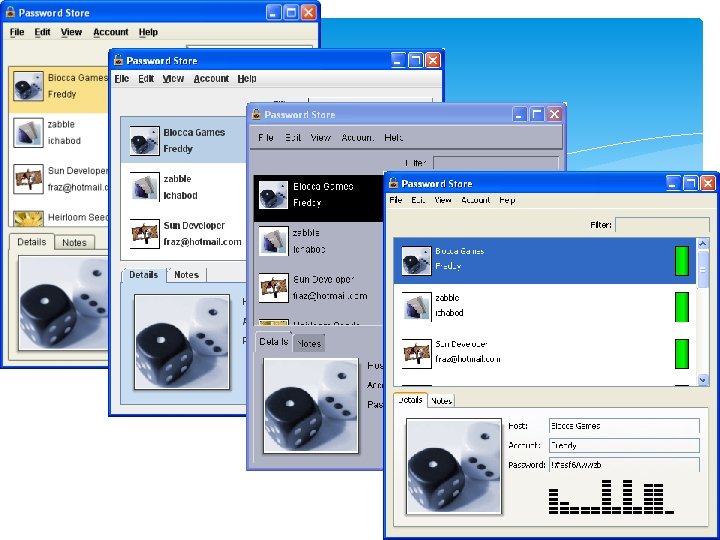The width and height of the screenshot is (720, 540).
Task: Click lock icon in front-most window title bar
Action: pos(394,183)
